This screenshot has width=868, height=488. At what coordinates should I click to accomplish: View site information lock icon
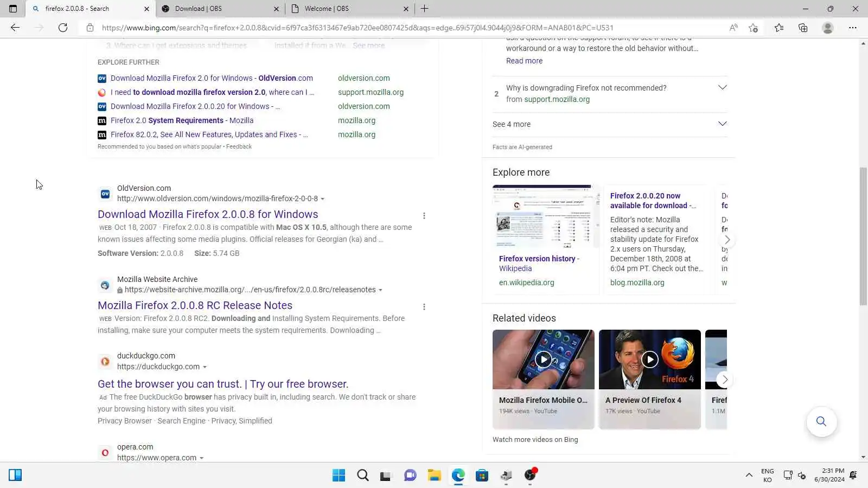click(90, 28)
